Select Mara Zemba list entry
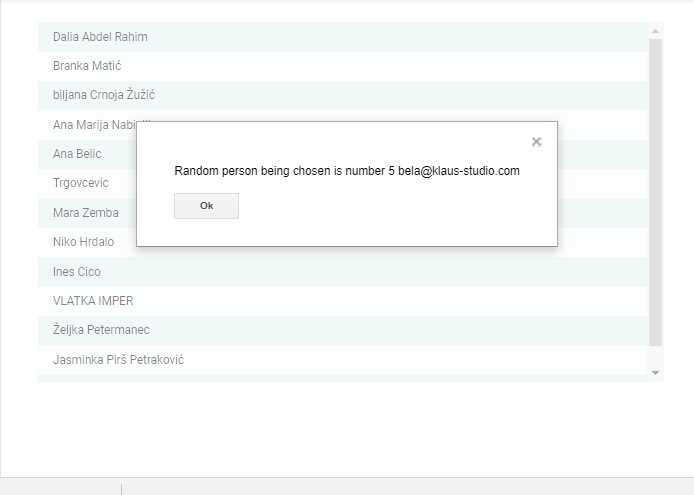 pos(86,213)
